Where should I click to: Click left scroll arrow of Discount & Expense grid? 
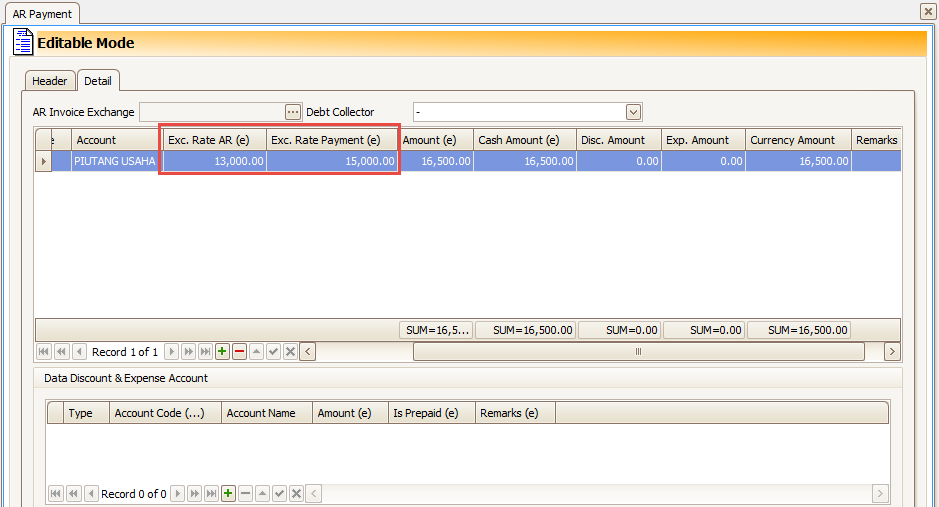tap(314, 493)
